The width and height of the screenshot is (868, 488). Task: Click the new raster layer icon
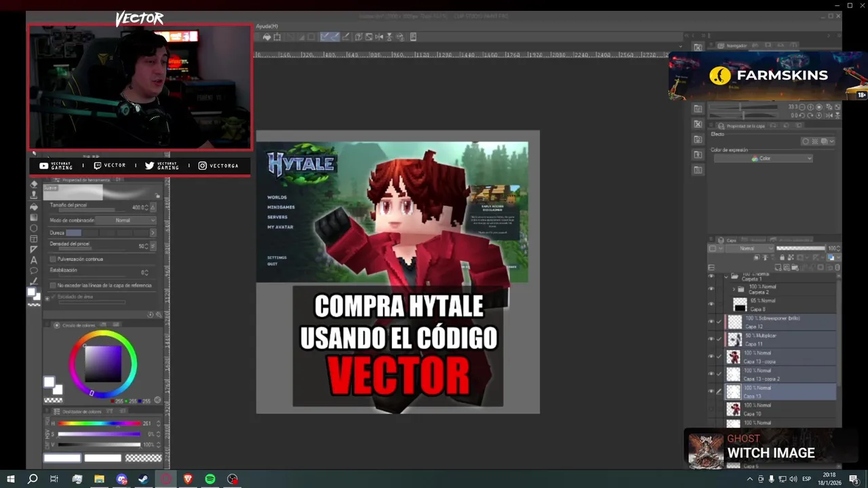click(778, 268)
